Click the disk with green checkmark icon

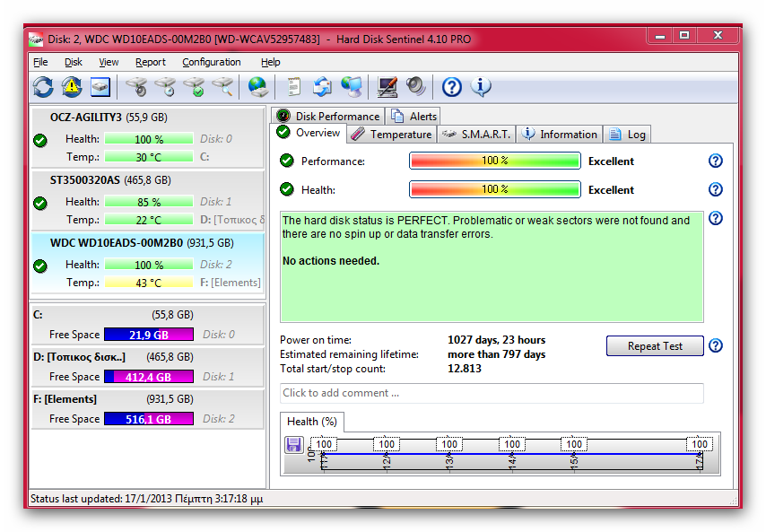click(194, 87)
